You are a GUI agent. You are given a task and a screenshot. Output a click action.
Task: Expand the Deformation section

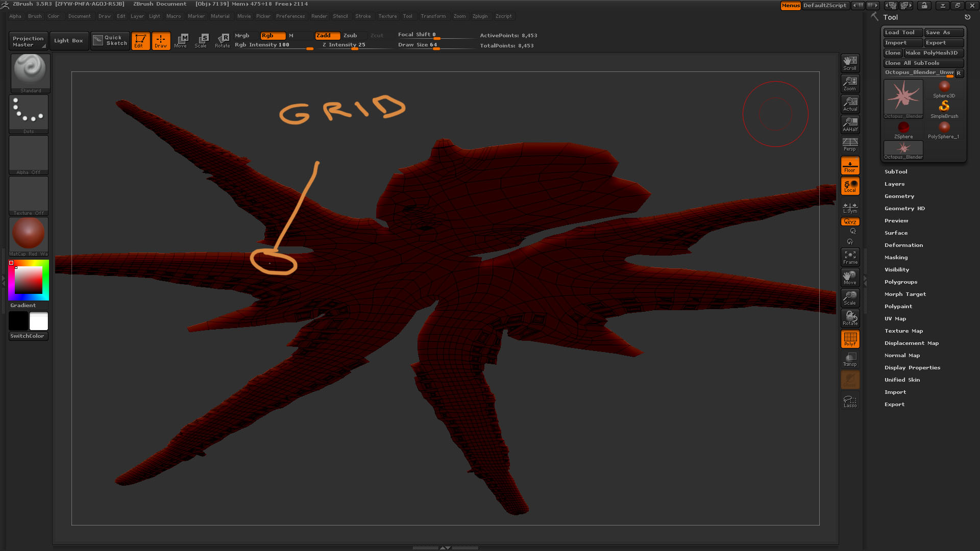(903, 245)
